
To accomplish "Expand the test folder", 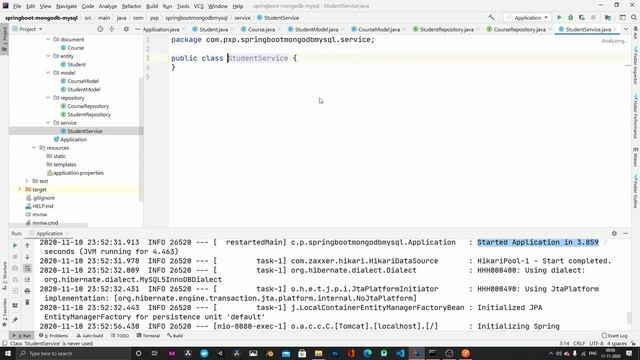I will pyautogui.click(x=27, y=181).
